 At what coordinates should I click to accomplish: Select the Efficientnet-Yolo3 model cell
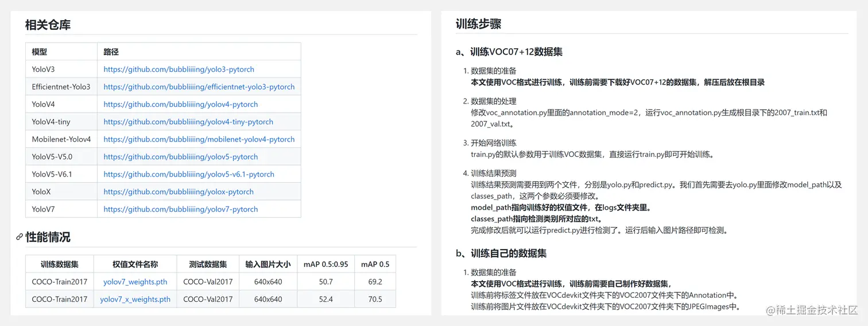coord(61,87)
